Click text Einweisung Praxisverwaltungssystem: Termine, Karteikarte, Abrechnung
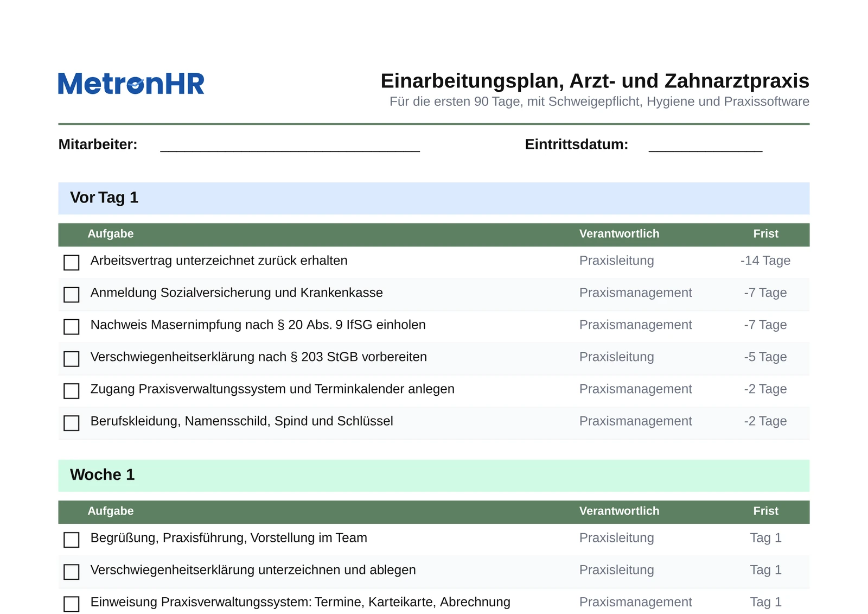The height and width of the screenshot is (614, 868). click(x=300, y=602)
